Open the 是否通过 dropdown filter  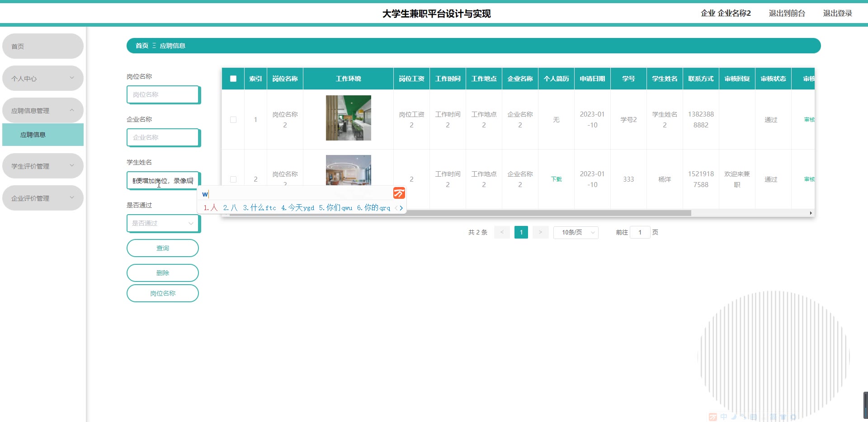point(163,223)
